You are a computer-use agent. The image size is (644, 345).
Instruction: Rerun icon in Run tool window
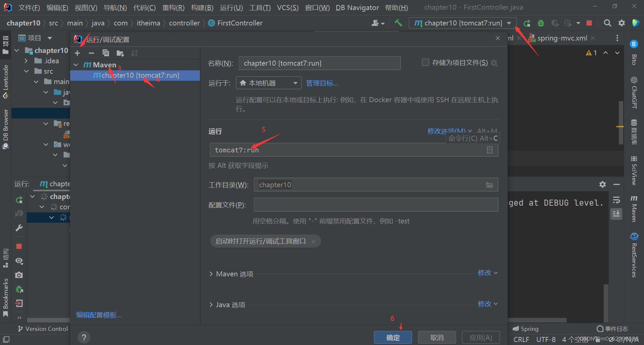pos(19,200)
